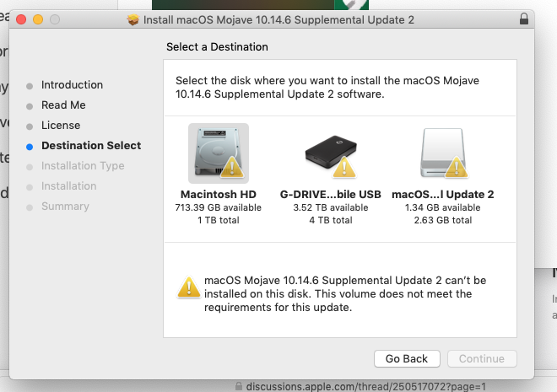Select the Destination Select step

point(91,146)
